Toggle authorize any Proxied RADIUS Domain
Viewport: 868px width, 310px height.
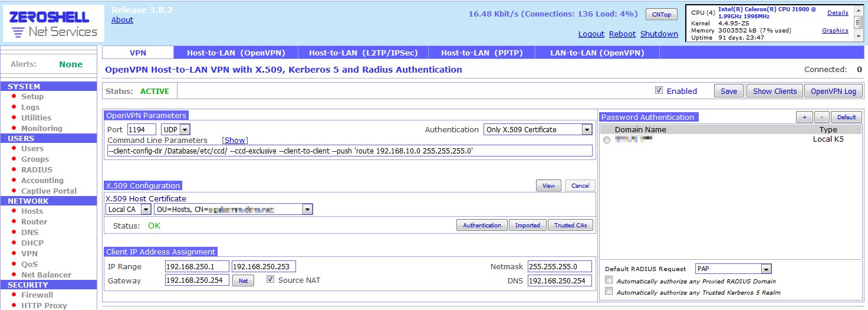click(609, 280)
